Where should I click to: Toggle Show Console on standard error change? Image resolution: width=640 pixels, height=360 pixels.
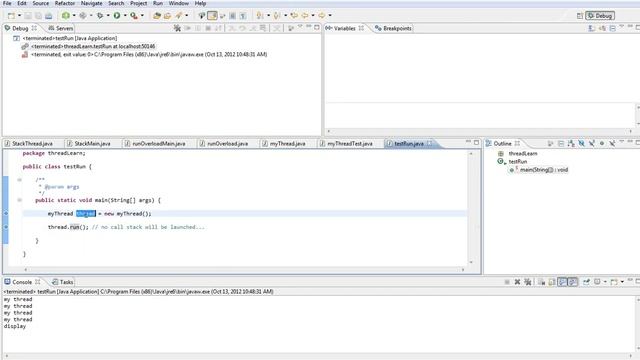(x=573, y=282)
